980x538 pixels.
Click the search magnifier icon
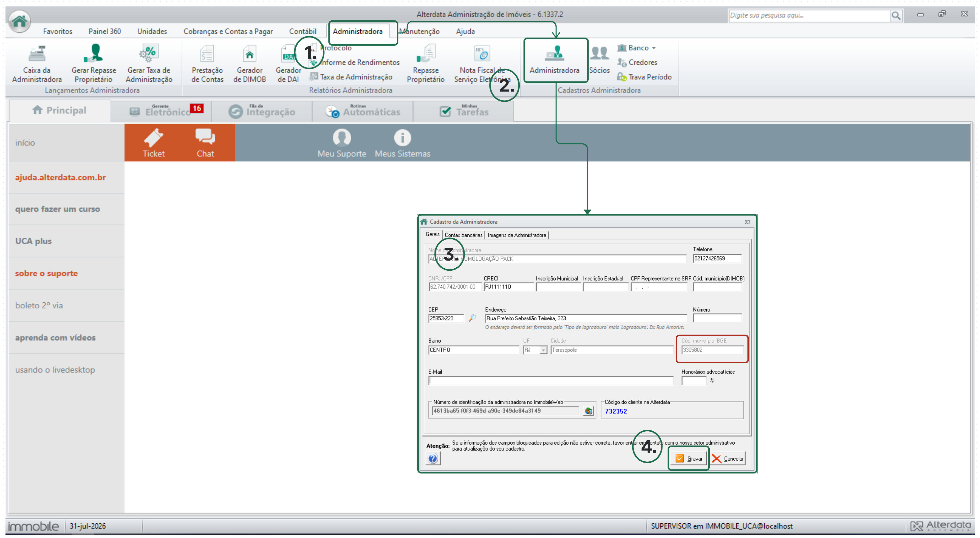pos(896,16)
